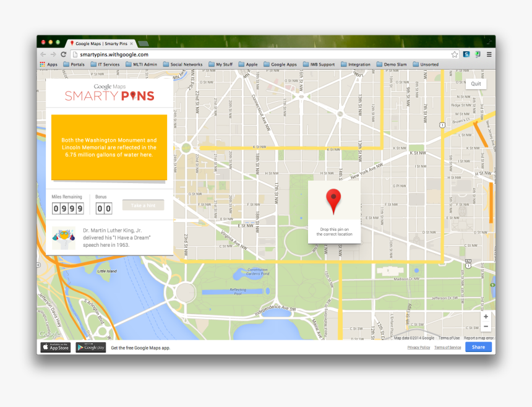Screen dimensions: 532x407
Task: Download from the App Store badge
Action: [56, 347]
